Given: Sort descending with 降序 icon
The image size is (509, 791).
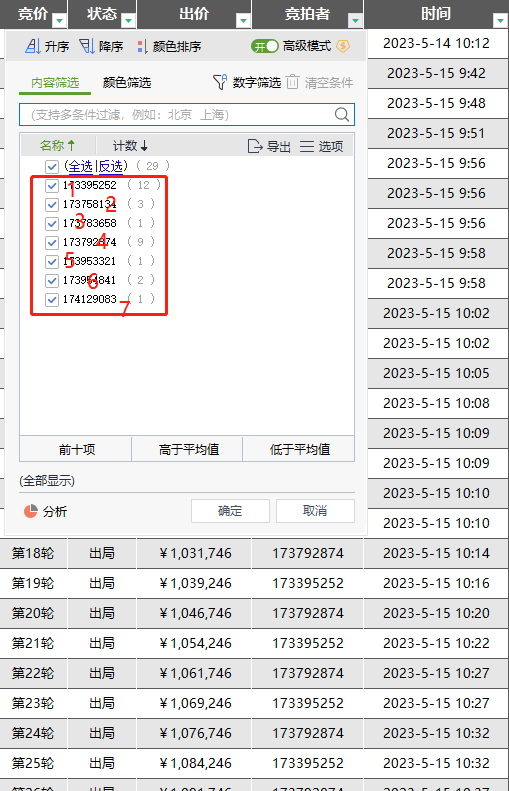Looking at the screenshot, I should [x=87, y=46].
